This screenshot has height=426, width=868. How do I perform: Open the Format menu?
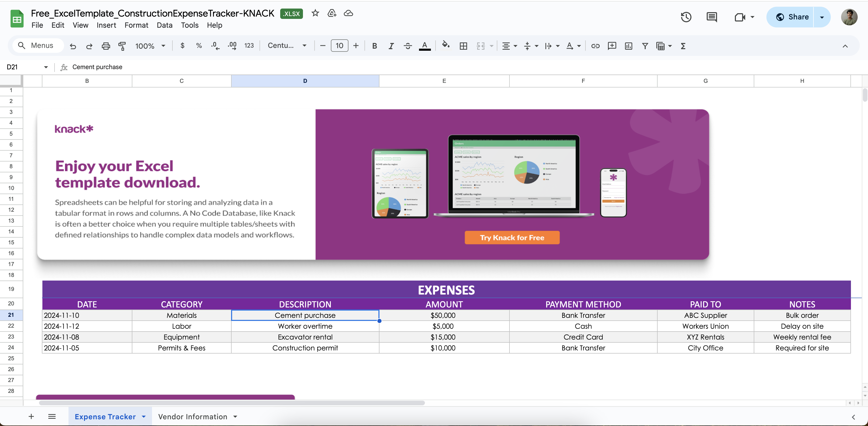coord(136,25)
